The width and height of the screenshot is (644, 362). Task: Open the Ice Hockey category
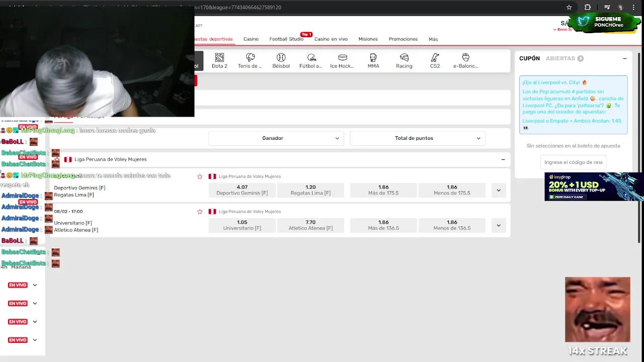pos(342,61)
